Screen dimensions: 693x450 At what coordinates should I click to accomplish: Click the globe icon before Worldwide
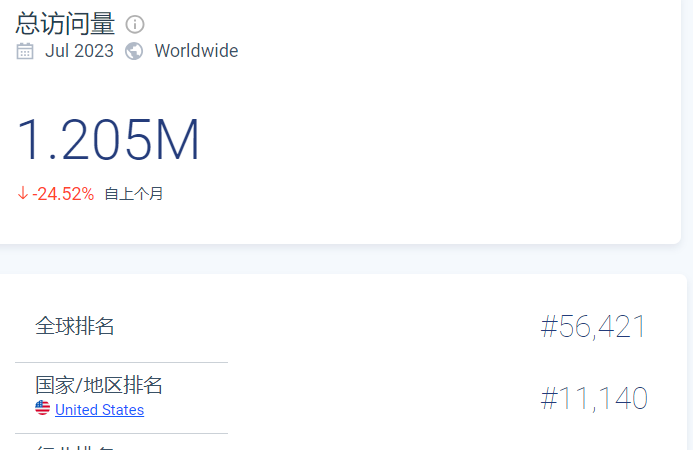click(133, 51)
